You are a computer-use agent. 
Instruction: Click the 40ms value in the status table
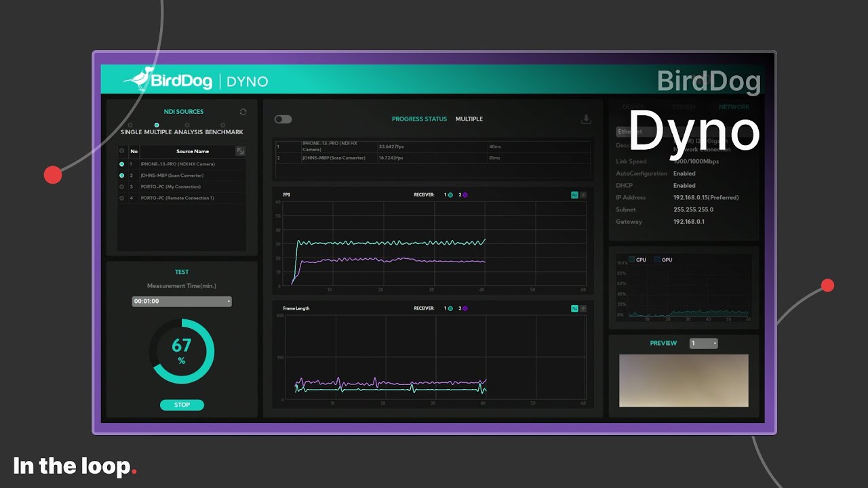494,146
